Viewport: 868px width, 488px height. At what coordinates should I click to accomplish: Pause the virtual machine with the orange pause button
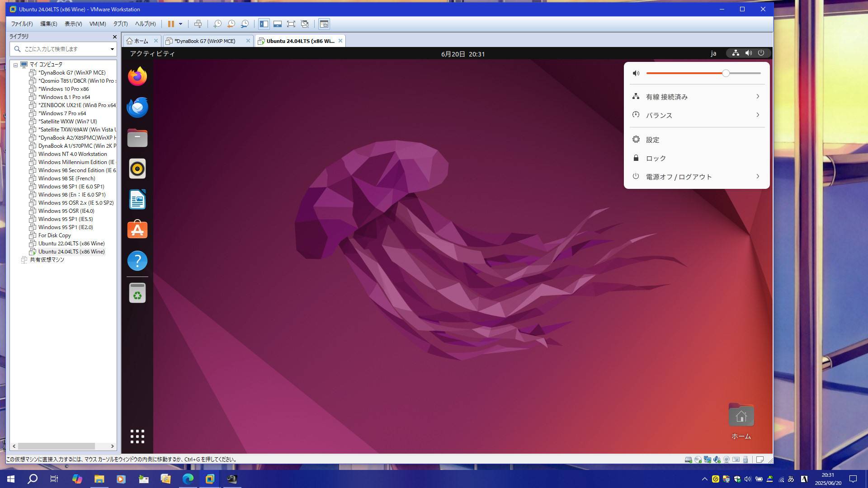point(171,24)
